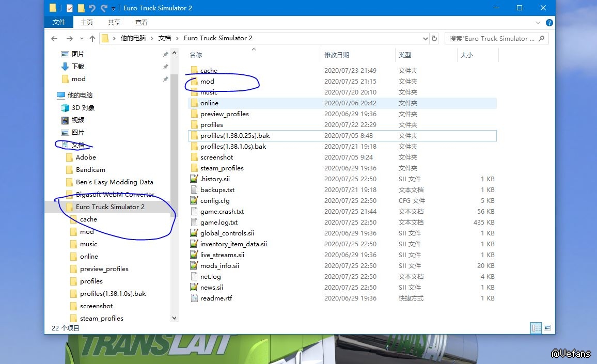Open the recent locations dropdown arrow
The width and height of the screenshot is (597, 364).
click(x=81, y=39)
